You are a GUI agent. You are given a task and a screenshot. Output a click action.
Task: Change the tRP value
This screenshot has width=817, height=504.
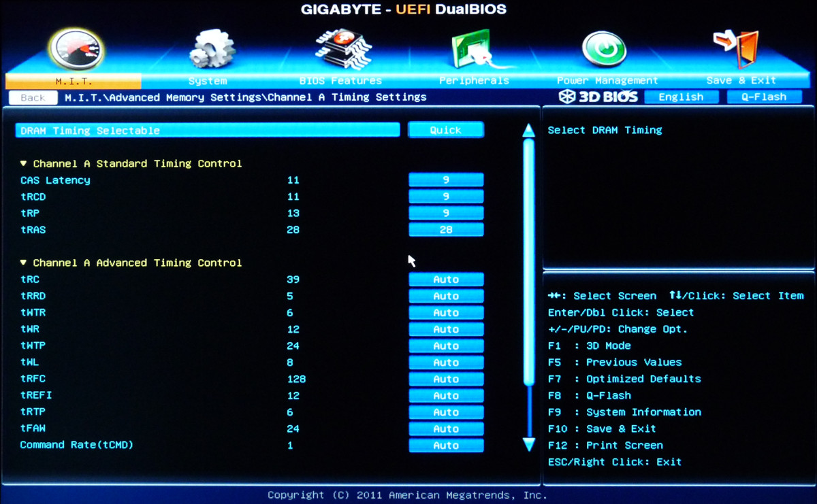pyautogui.click(x=446, y=213)
